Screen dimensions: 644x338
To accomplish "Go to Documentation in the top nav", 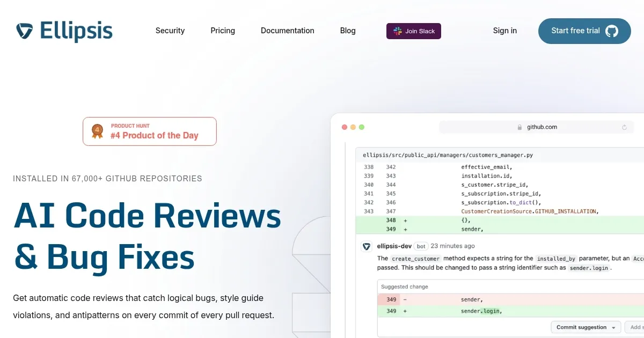I will (288, 31).
